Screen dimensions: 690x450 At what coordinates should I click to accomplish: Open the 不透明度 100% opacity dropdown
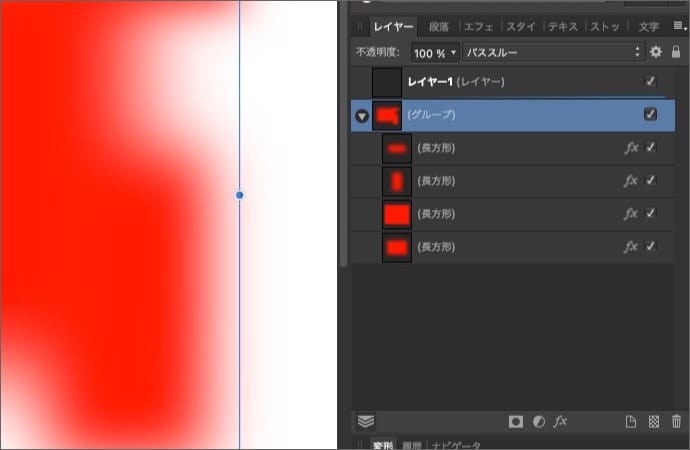tap(435, 52)
